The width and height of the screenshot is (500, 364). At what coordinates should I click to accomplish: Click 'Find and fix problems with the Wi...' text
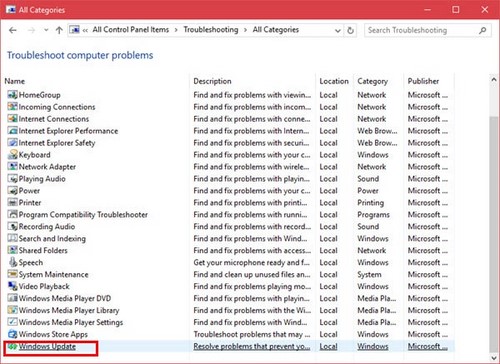pos(252,310)
